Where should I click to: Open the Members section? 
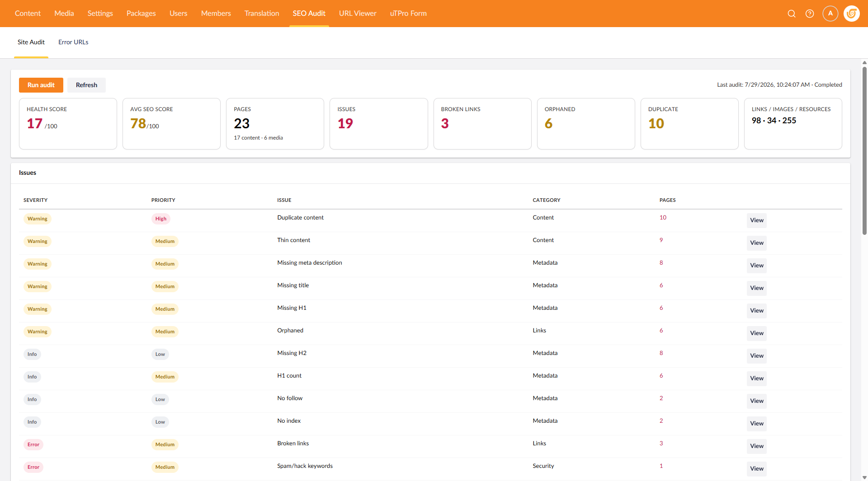tap(216, 14)
